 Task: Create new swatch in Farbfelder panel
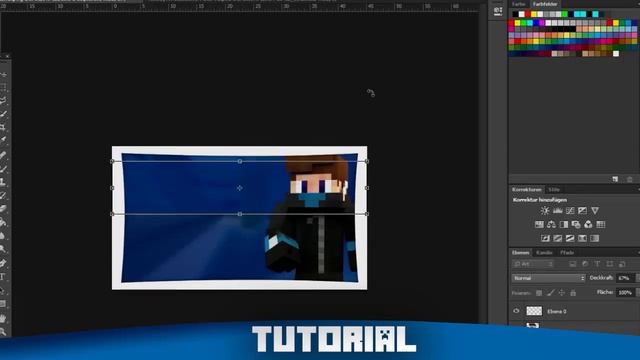click(615, 179)
